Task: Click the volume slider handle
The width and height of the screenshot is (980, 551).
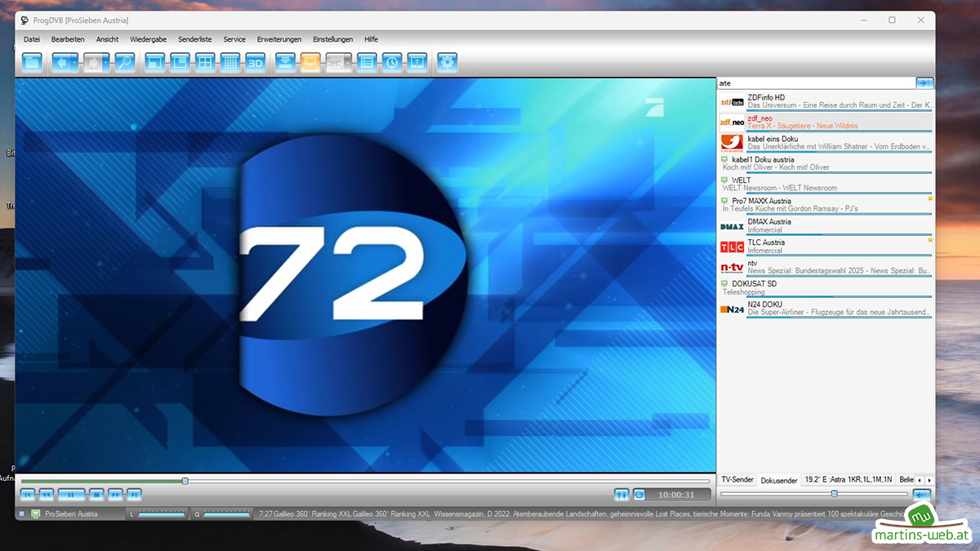Action: [x=834, y=494]
